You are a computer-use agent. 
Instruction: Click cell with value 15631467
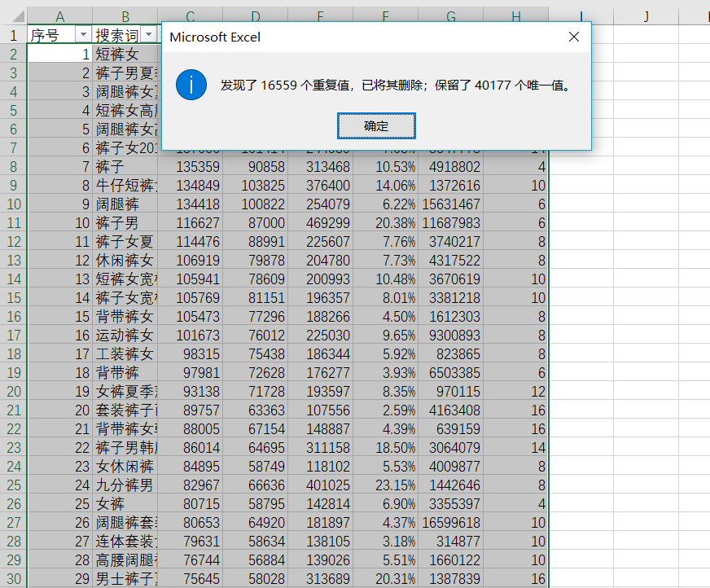coord(451,204)
